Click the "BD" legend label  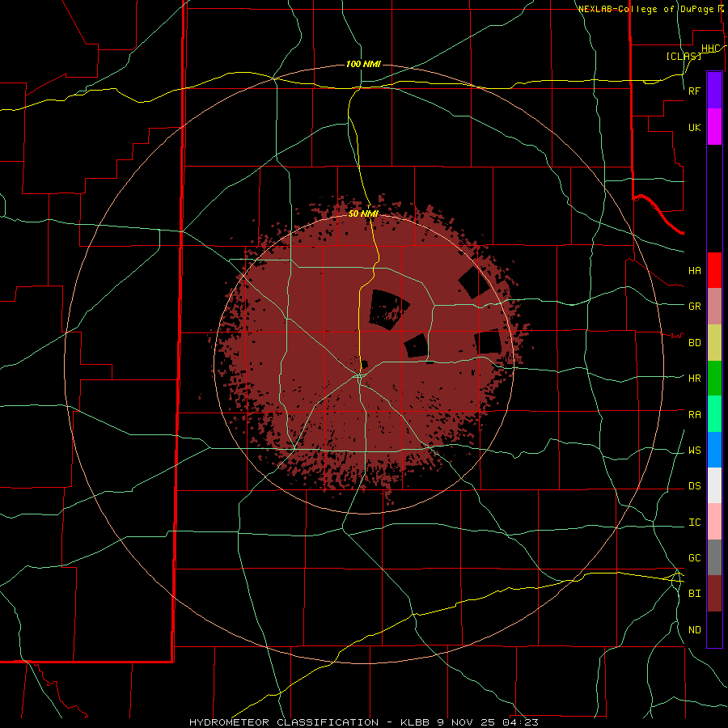[x=694, y=343]
